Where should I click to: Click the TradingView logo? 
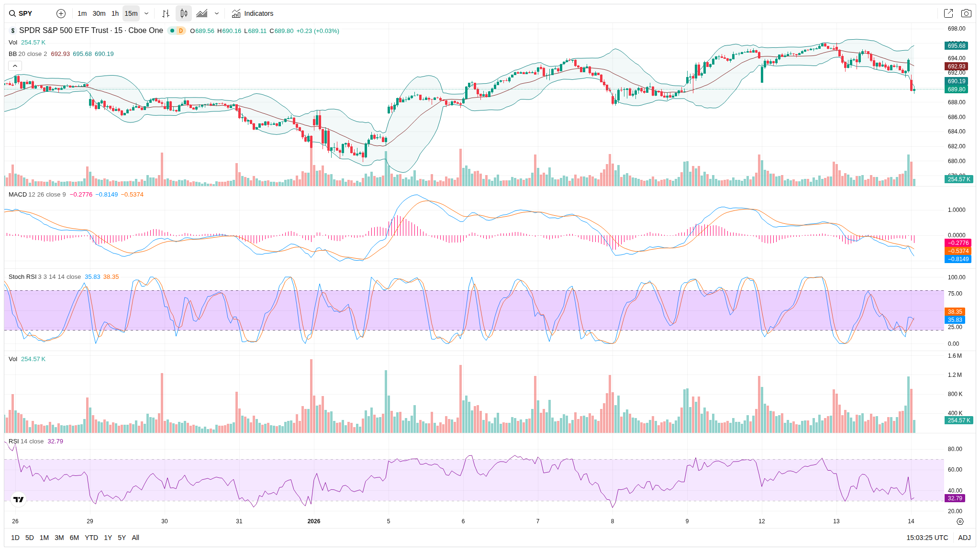pos(18,499)
